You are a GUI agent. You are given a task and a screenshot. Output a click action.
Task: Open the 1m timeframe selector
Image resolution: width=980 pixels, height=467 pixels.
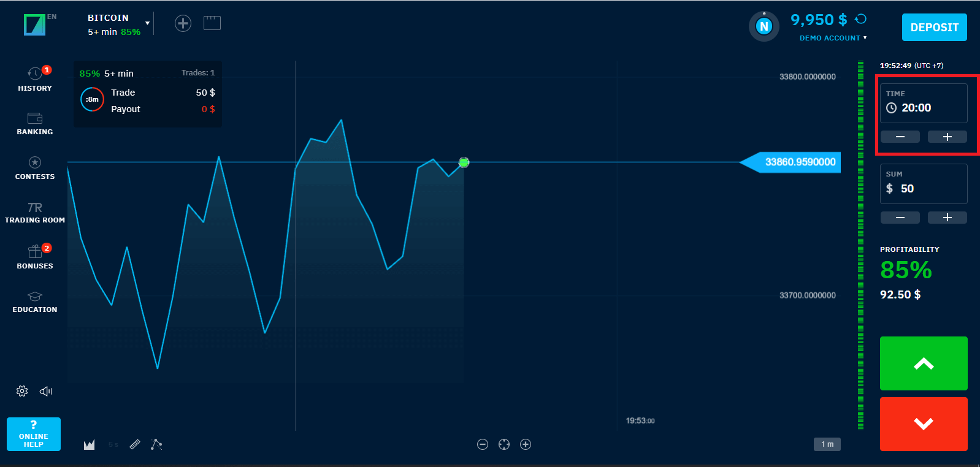coord(827,444)
